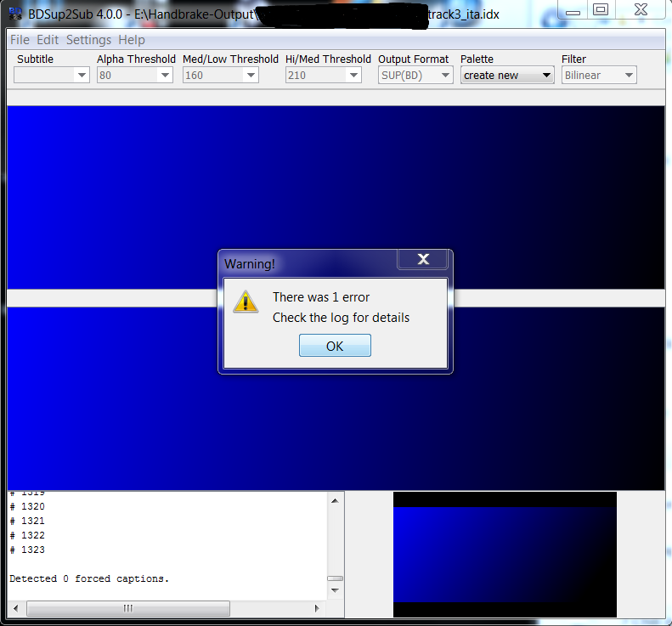The width and height of the screenshot is (672, 626).
Task: Click OK in the Warning dialog
Action: pos(335,346)
